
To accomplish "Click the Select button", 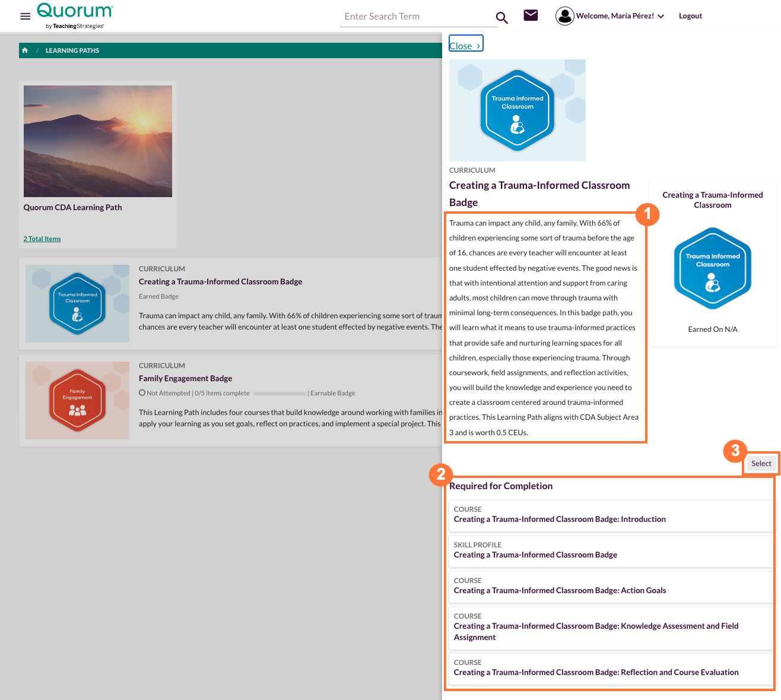I will click(761, 463).
